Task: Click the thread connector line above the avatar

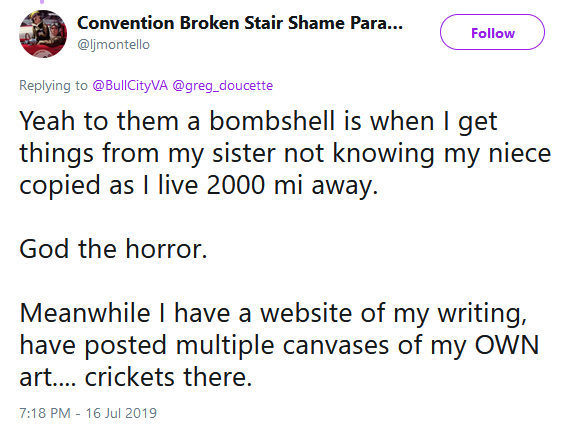Action: [42, 2]
